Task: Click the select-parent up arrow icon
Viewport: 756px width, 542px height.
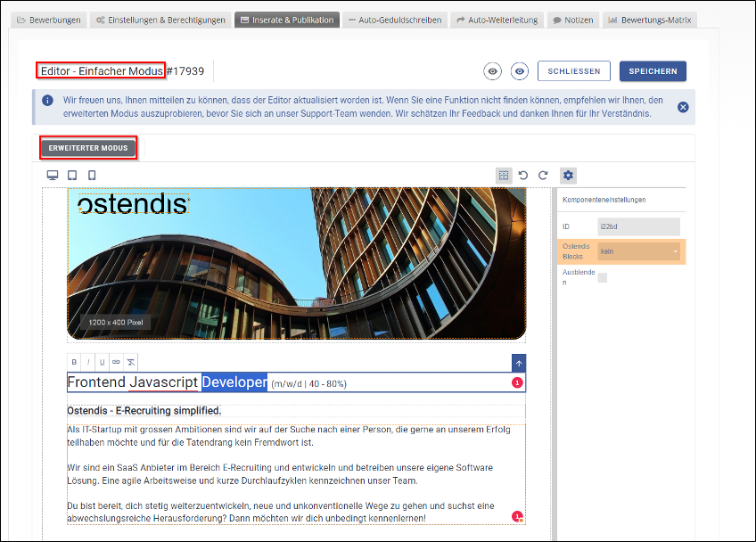Action: pos(519,363)
